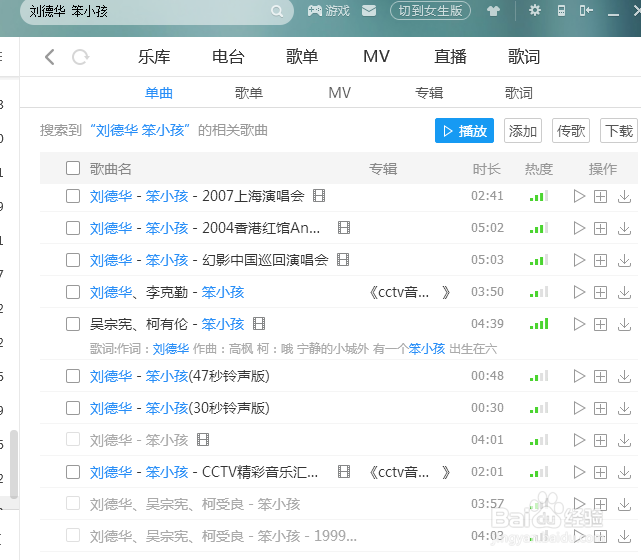Check 刘德华、李克勤 song checkbox
The width and height of the screenshot is (641, 560).
click(73, 292)
